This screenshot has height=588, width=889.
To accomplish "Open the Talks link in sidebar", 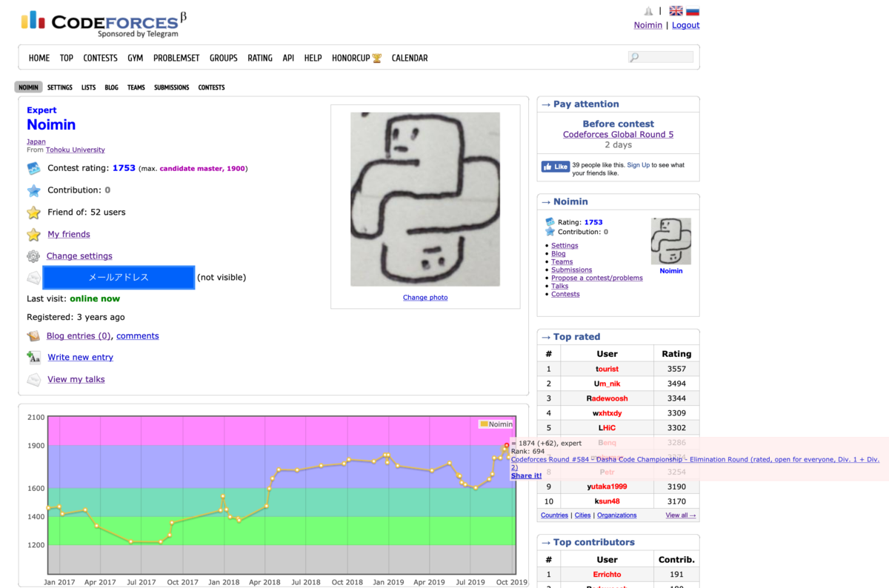I will pyautogui.click(x=560, y=286).
